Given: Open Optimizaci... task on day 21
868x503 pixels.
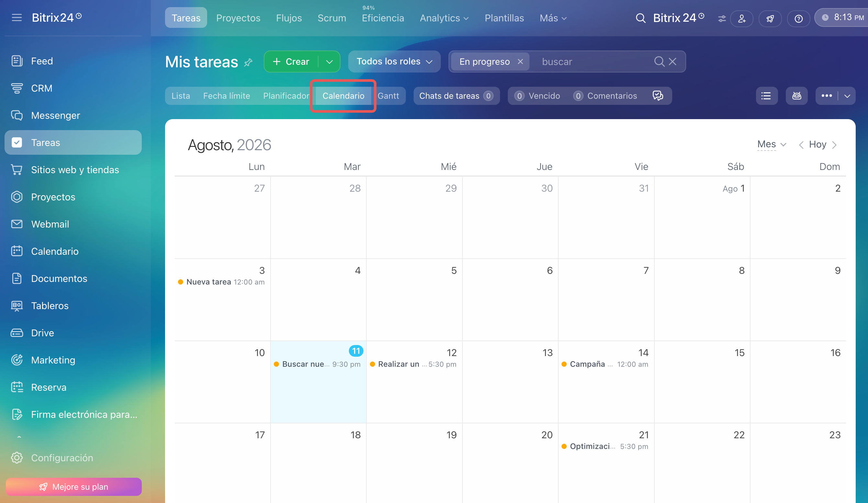Looking at the screenshot, I should (605, 446).
